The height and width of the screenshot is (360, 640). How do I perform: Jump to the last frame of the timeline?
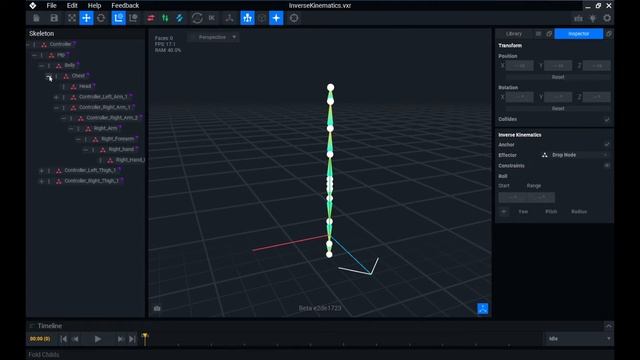[x=132, y=339]
